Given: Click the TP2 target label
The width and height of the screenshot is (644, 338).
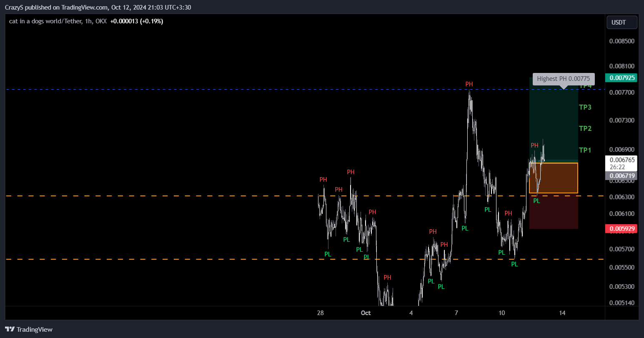Looking at the screenshot, I should (585, 128).
